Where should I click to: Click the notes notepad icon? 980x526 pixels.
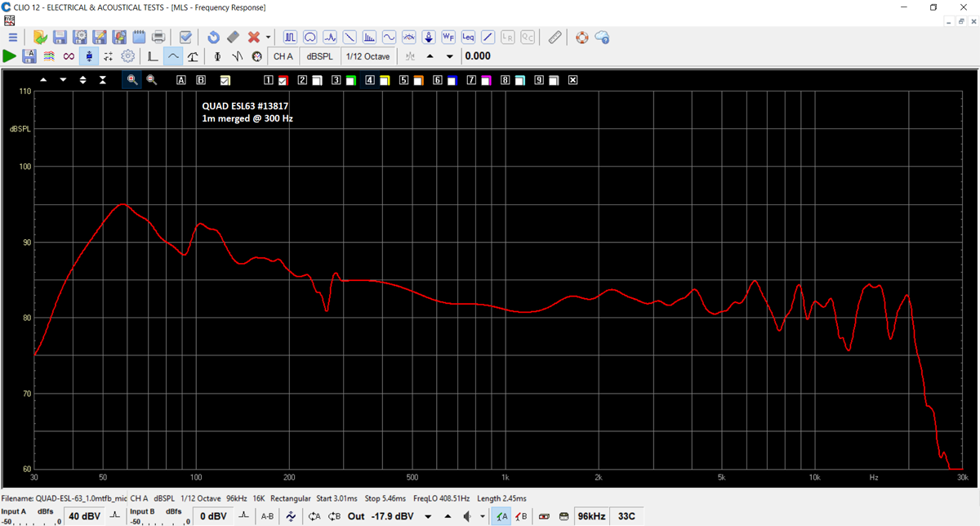point(139,38)
